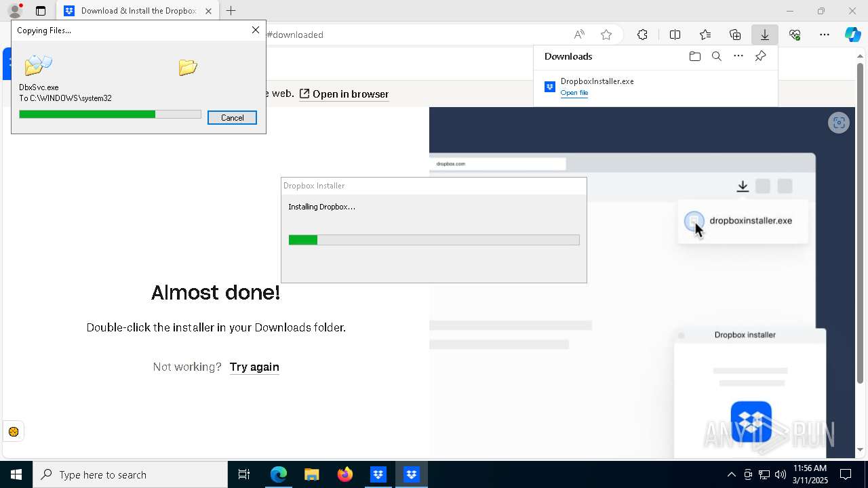This screenshot has width=868, height=488.
Task: Open the downloaded DropboxInstaller.exe file link
Action: coord(574,93)
